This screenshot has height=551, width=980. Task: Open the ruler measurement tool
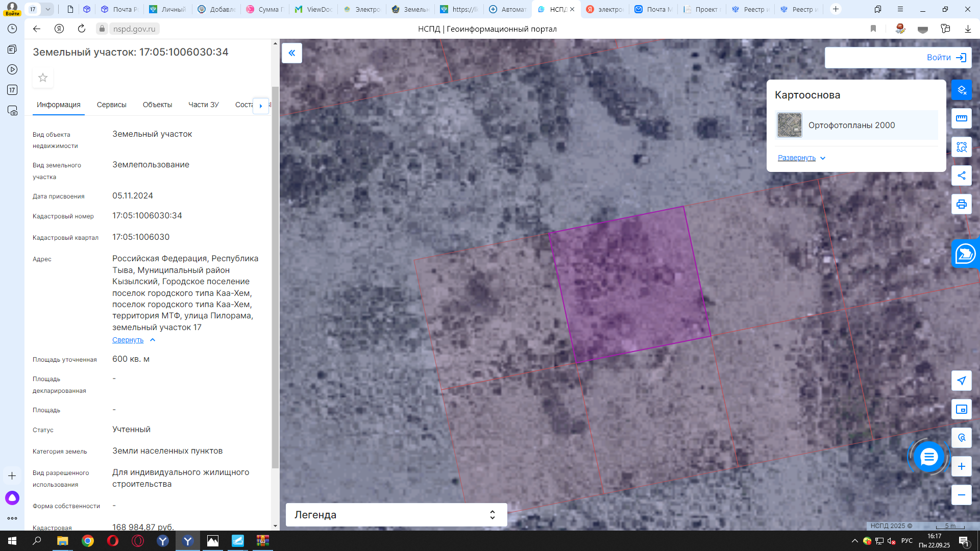point(961,118)
